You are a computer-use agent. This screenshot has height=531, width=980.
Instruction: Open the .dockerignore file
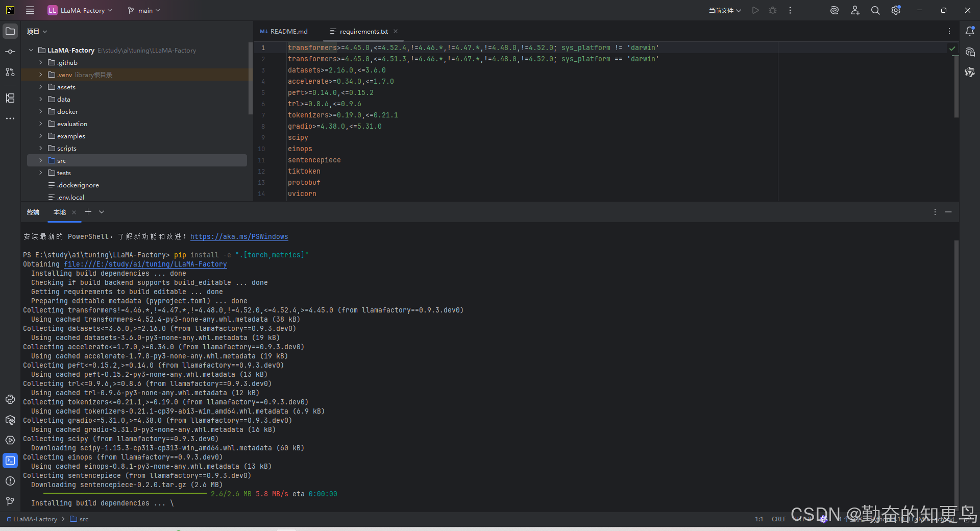point(78,185)
